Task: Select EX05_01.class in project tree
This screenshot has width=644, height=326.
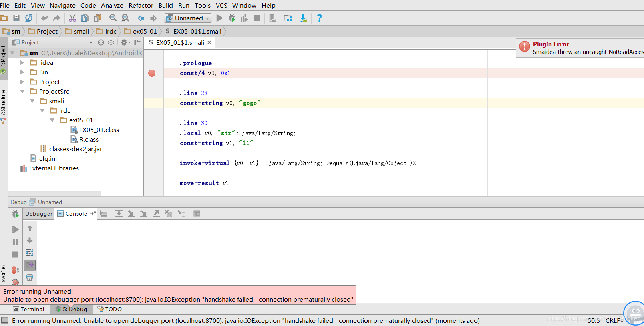Action: coord(95,130)
